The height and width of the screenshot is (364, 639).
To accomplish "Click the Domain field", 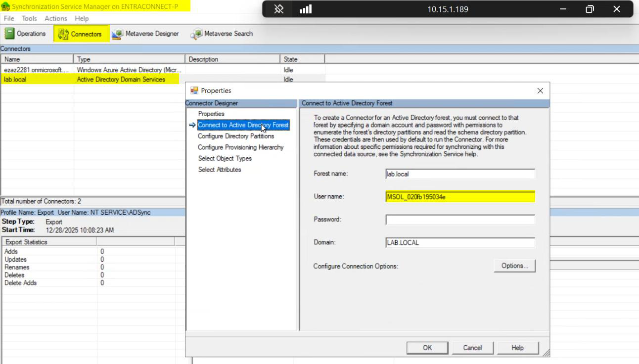I will tap(460, 243).
